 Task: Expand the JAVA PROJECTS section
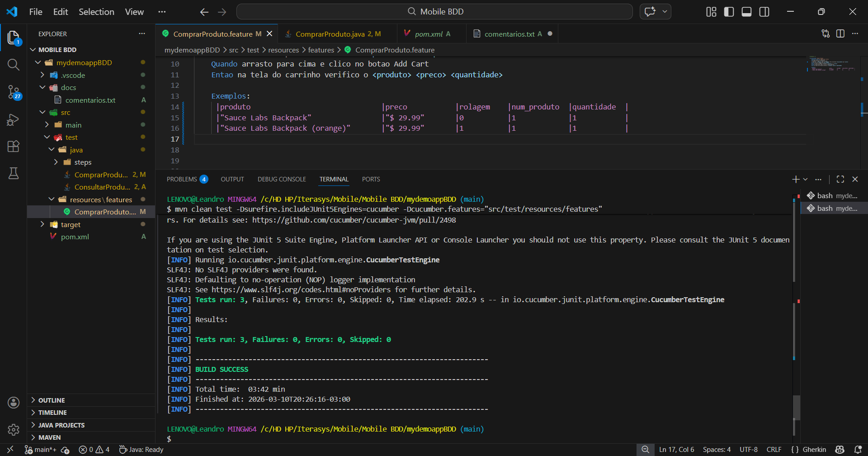(x=91, y=425)
